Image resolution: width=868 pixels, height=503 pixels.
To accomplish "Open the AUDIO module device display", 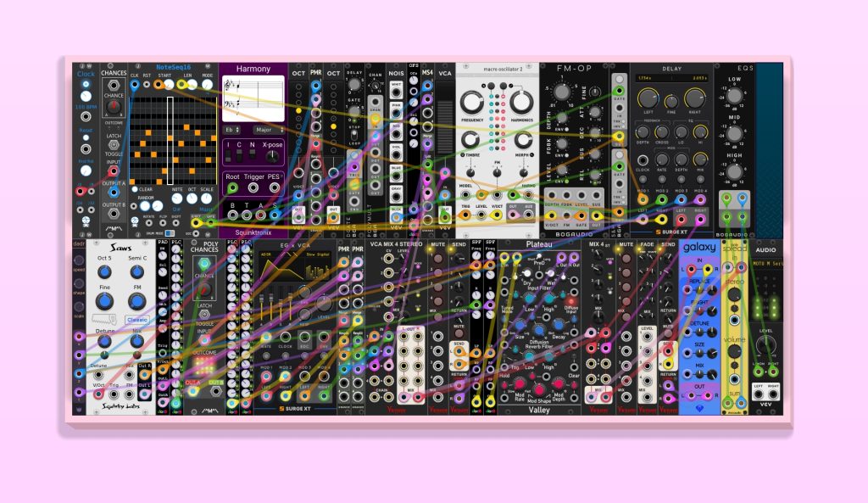I will click(x=766, y=264).
